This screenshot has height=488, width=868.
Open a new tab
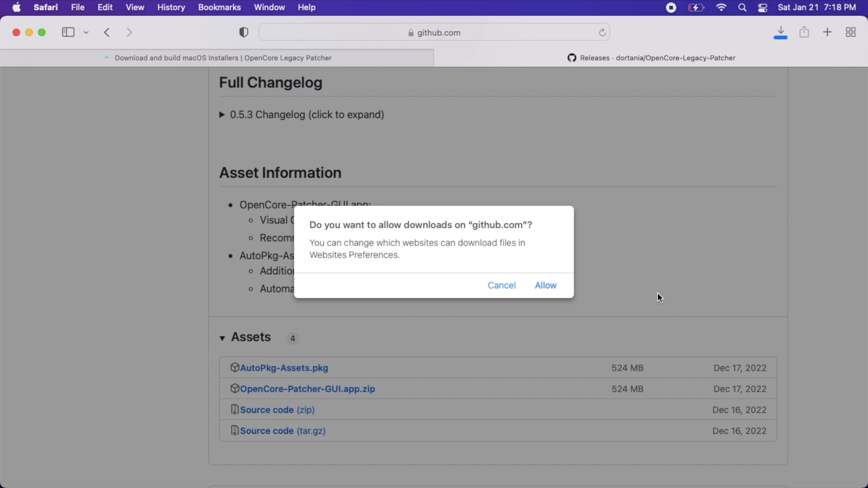(827, 32)
